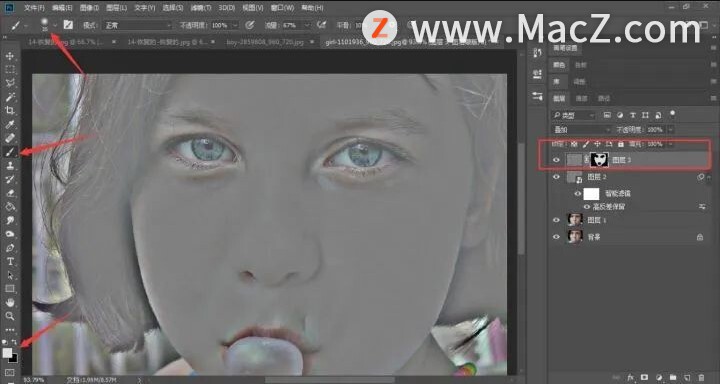This screenshot has width=720, height=384.
Task: Open the 滤镜(T) menu
Action: point(200,8)
